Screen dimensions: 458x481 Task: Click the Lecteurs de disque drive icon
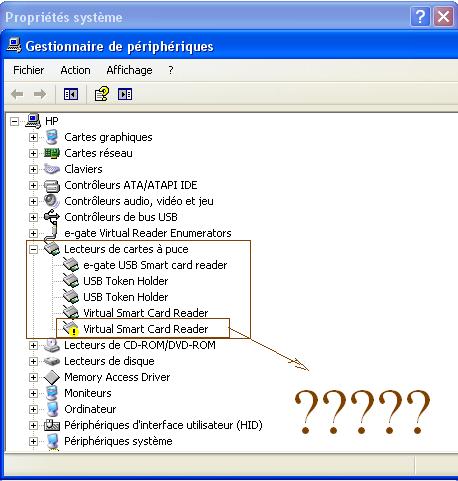pyautogui.click(x=52, y=361)
